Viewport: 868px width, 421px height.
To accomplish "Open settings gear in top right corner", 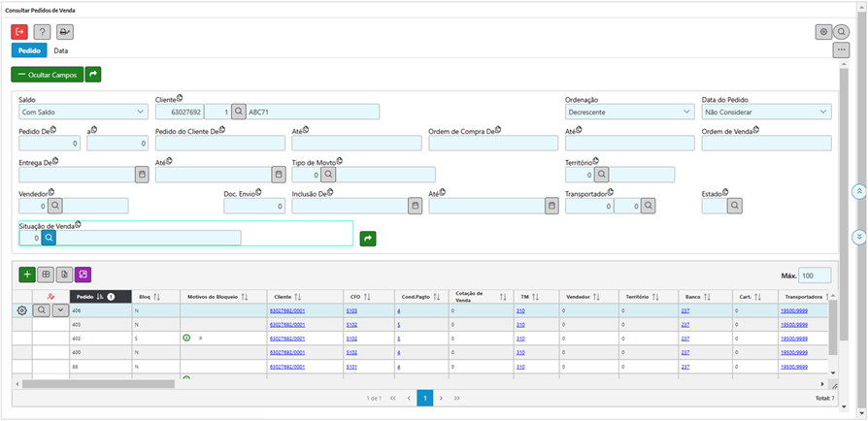I will [x=823, y=32].
